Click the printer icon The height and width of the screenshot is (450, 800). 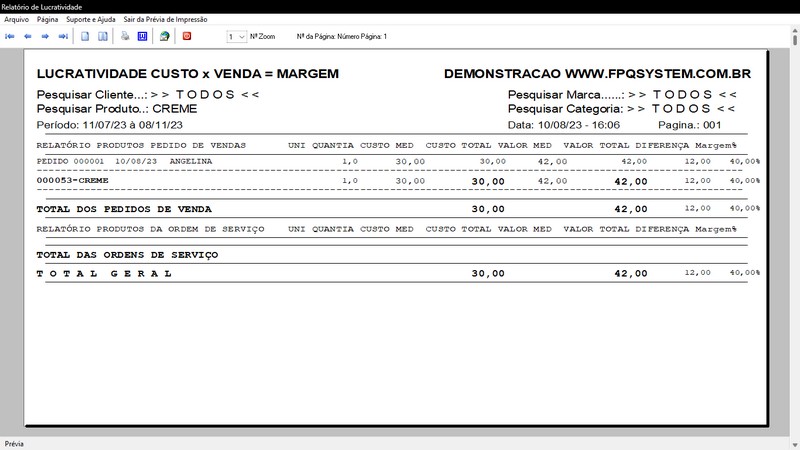(125, 36)
